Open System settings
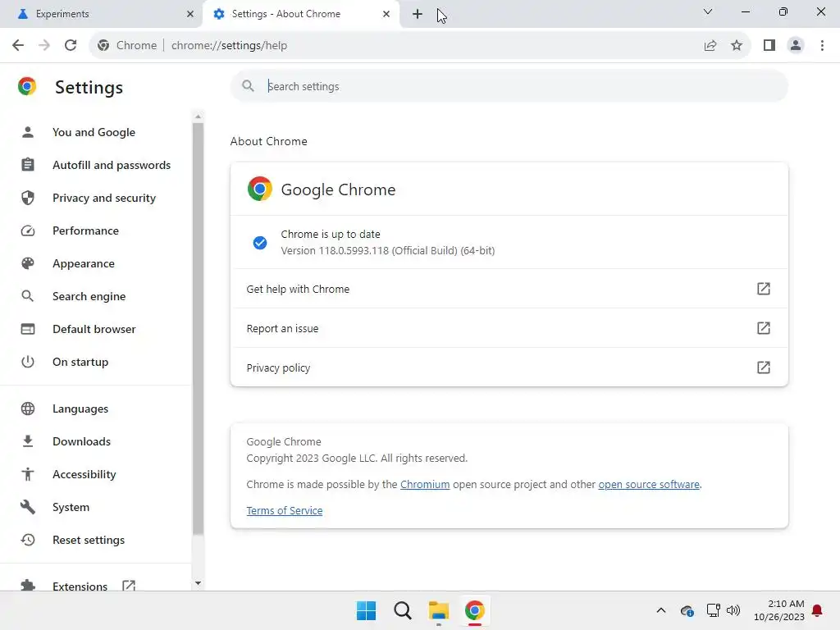The image size is (840, 630). point(71,507)
